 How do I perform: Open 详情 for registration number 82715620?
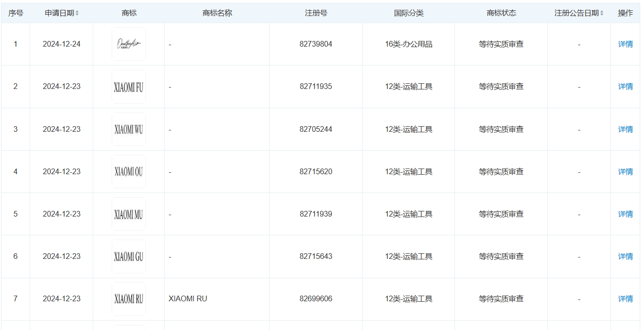pos(625,171)
